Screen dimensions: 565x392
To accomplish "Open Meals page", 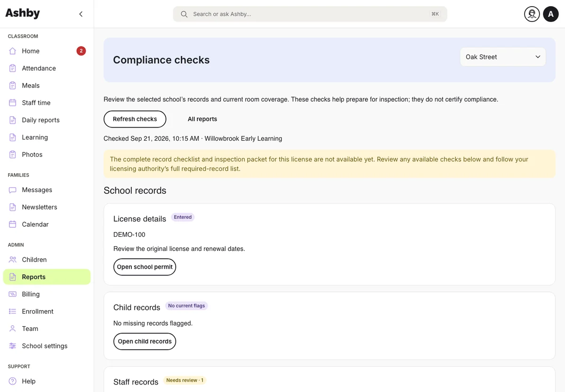I will point(47,86).
